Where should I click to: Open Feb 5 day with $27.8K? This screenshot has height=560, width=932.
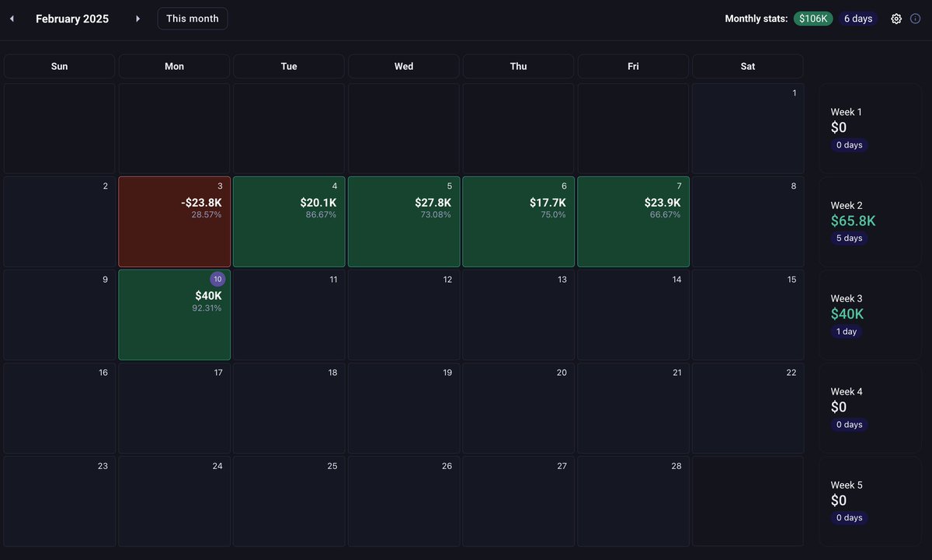(x=404, y=221)
